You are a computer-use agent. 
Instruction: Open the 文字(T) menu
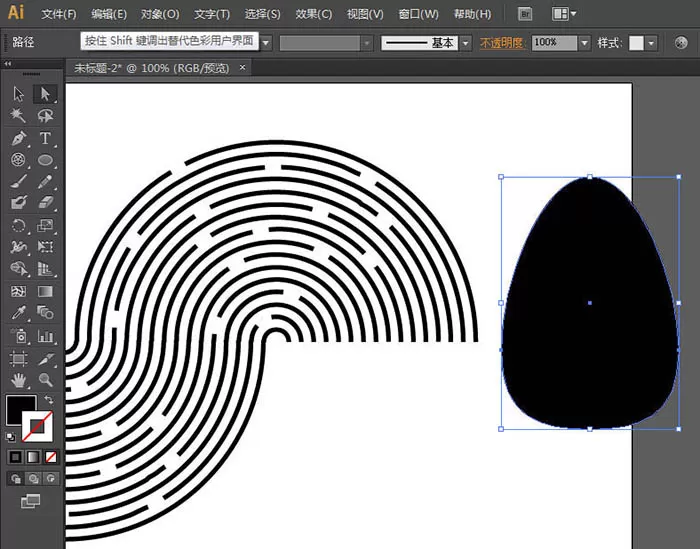point(212,14)
